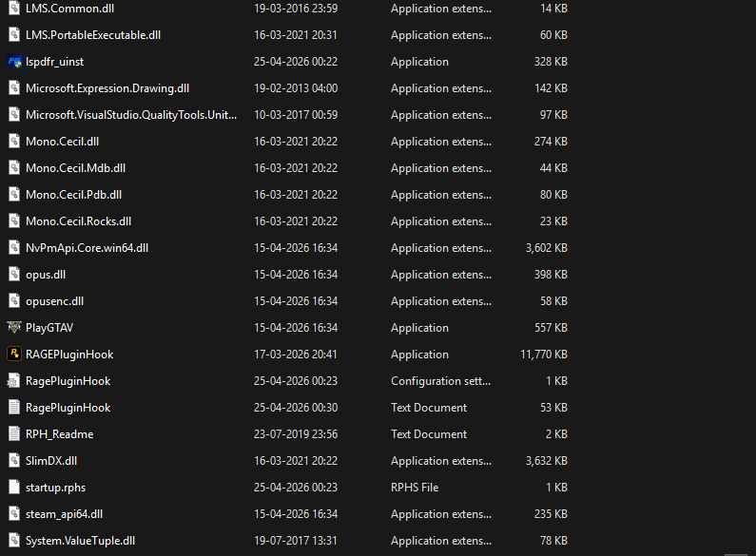Select the RagePluginHook text document file name
Viewport: 756px width, 556px height.
click(68, 408)
